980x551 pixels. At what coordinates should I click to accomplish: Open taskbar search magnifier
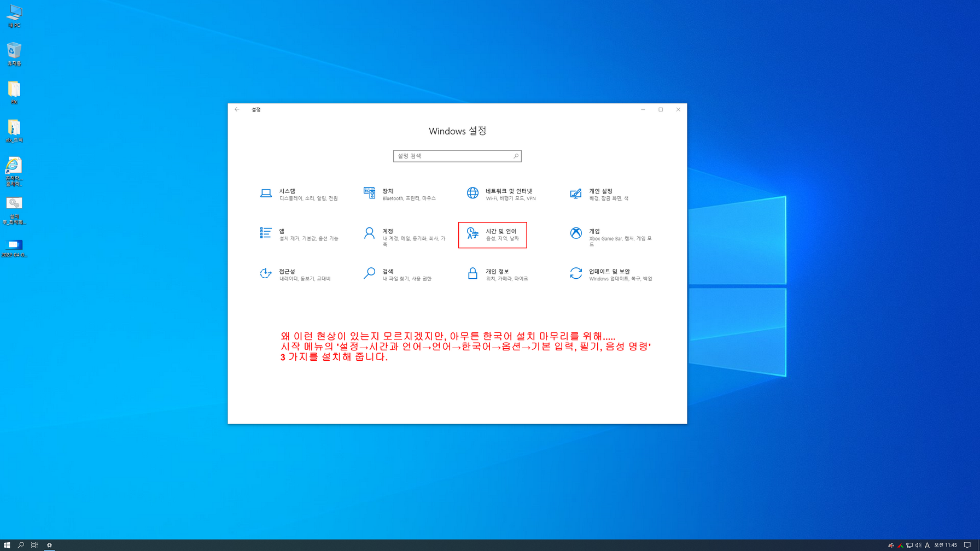pos(21,545)
